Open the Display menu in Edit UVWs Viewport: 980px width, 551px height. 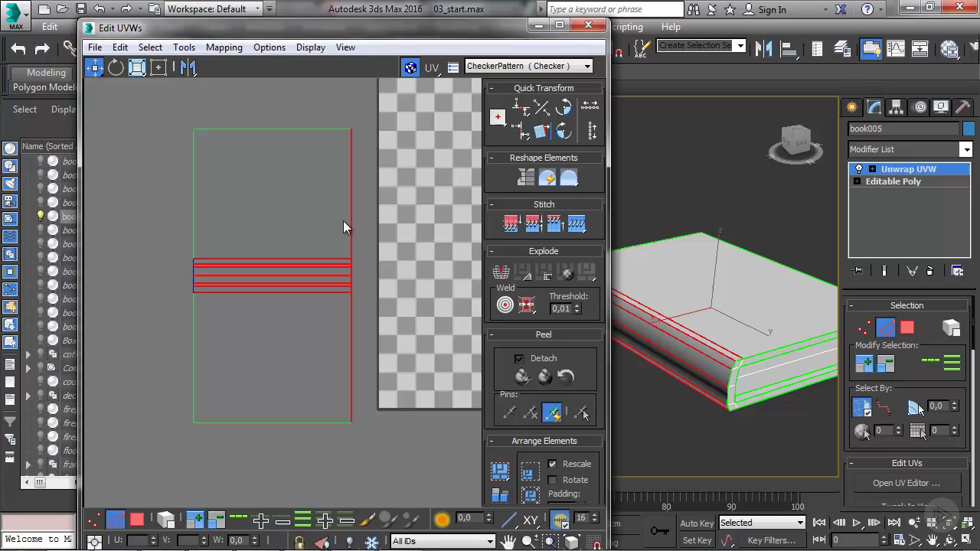coord(310,47)
